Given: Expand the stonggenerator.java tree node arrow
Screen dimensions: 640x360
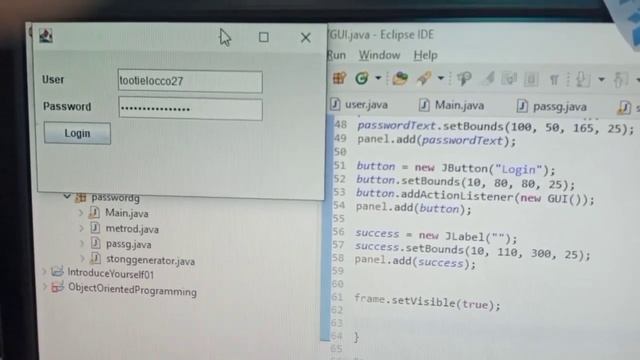Looking at the screenshot, I should click(82, 259).
